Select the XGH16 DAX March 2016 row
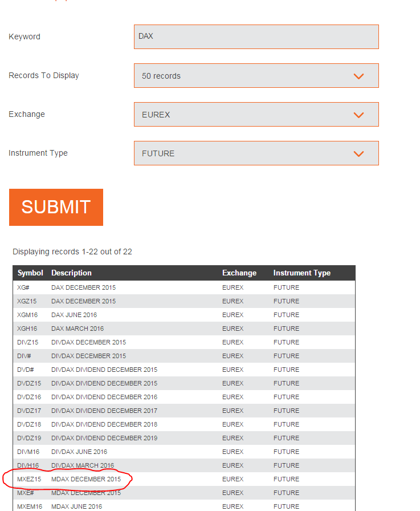 (27, 328)
